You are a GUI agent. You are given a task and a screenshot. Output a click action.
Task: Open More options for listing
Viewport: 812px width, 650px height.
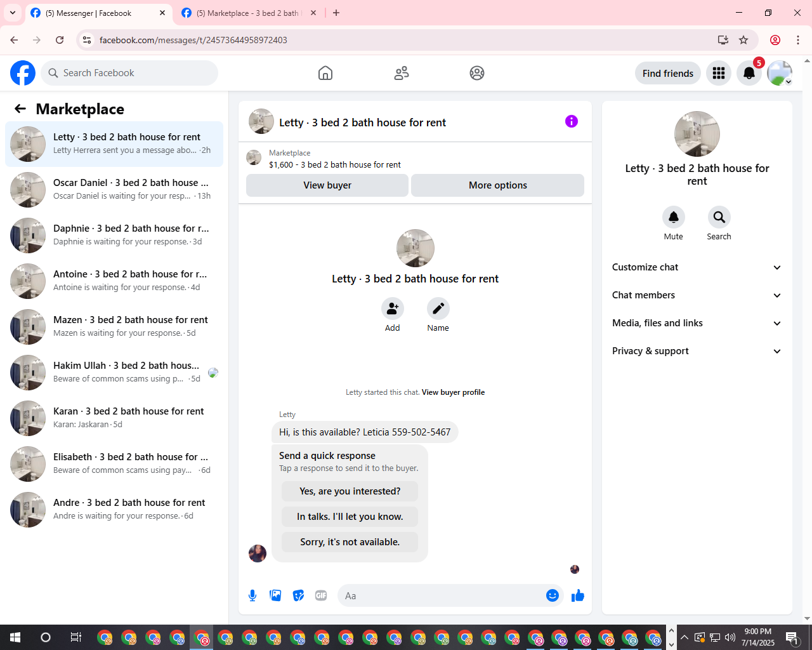[x=498, y=185]
